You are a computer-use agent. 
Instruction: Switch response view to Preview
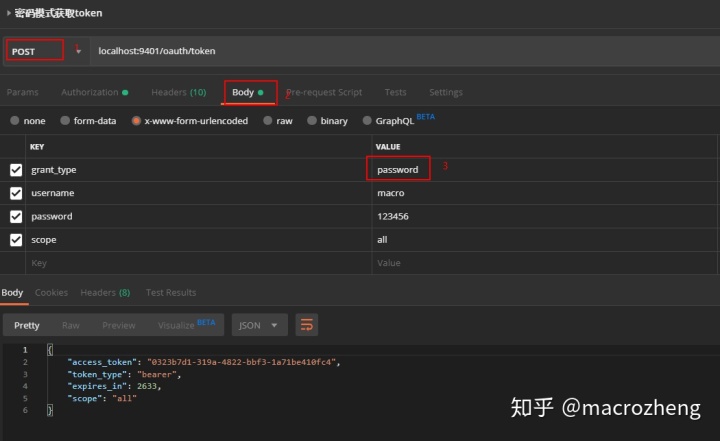[x=119, y=325]
